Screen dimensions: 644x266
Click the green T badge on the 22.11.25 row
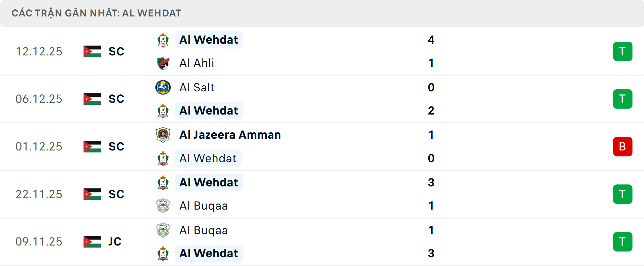pyautogui.click(x=623, y=194)
